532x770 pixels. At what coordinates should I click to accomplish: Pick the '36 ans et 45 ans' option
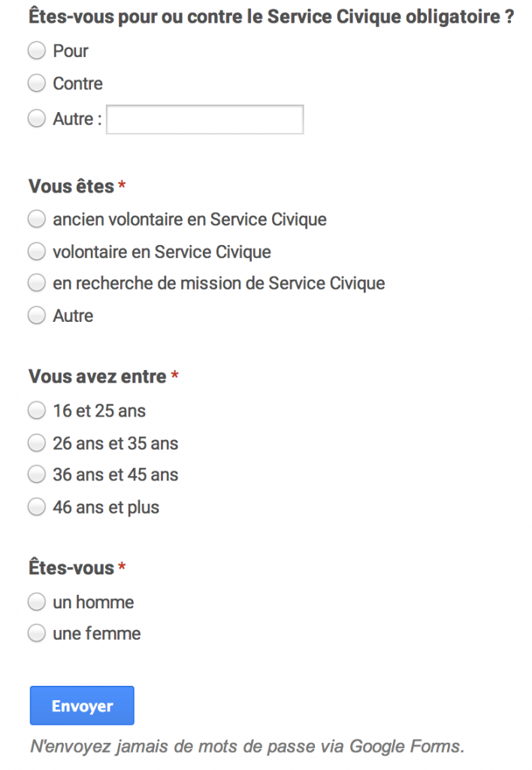tap(37, 474)
